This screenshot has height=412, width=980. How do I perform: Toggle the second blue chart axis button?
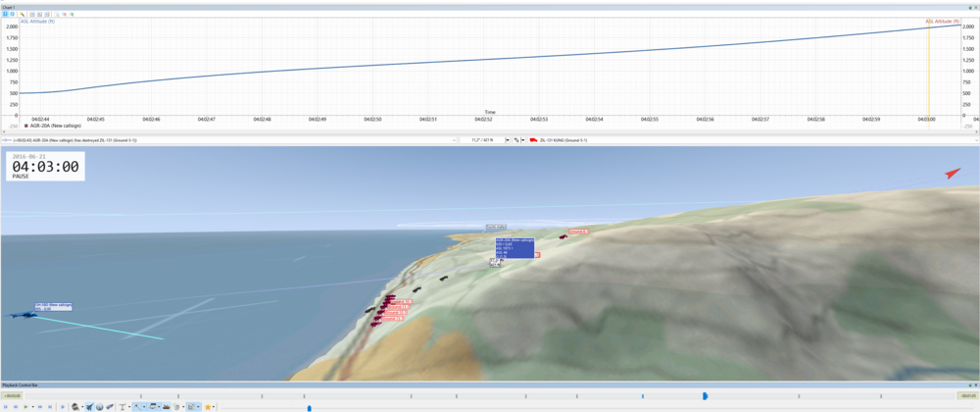(13, 14)
